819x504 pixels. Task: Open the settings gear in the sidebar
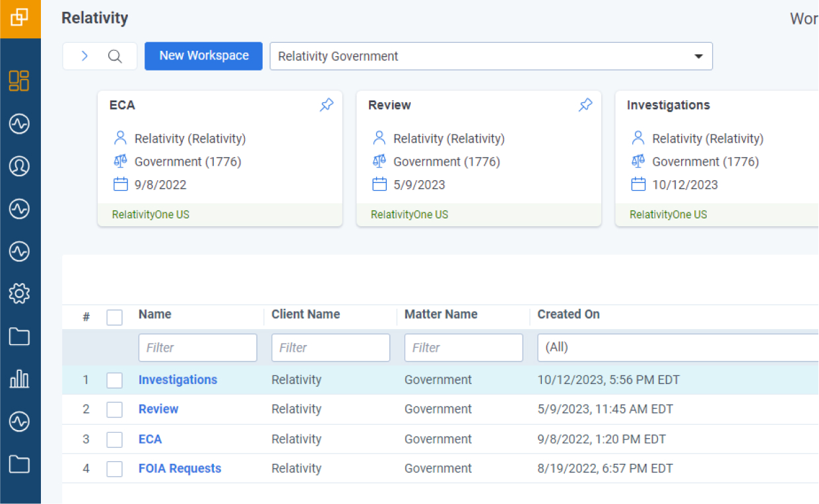point(19,294)
